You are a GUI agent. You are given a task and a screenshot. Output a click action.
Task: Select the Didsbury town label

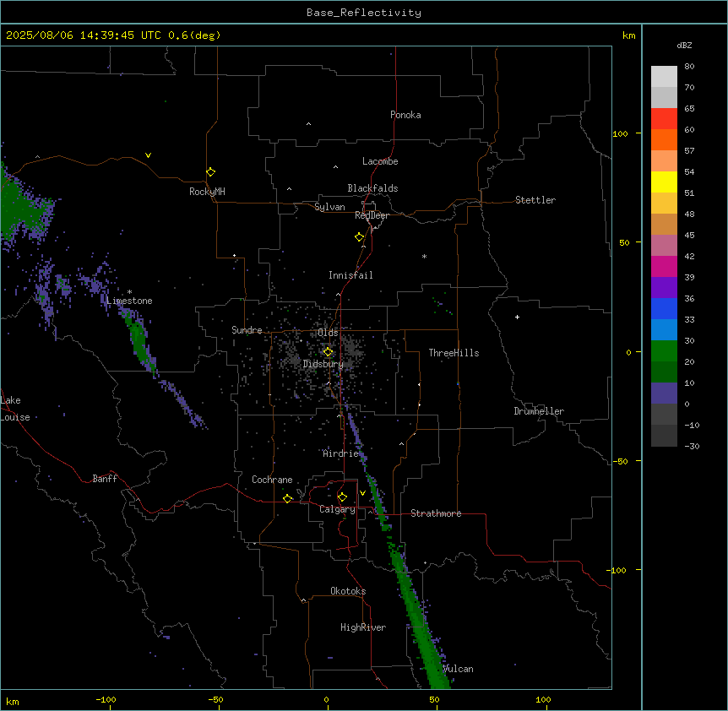tap(323, 364)
